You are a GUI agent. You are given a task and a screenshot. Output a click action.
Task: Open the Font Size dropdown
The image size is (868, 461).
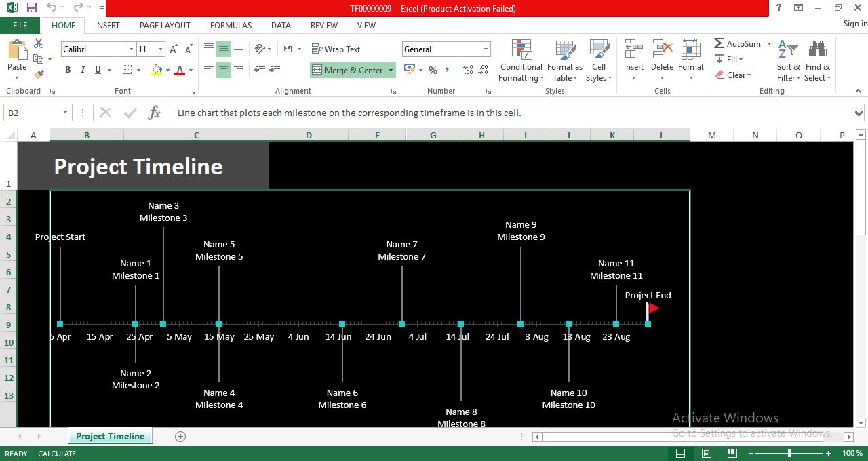point(161,49)
